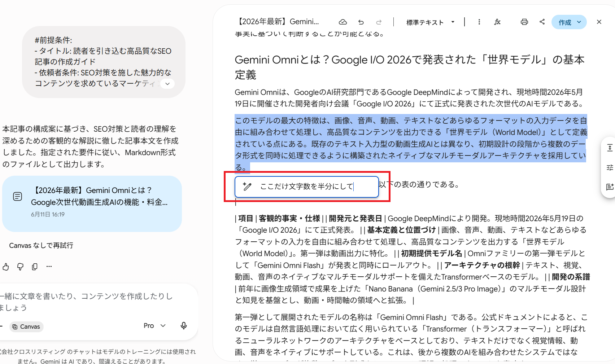
Task: Expand the collapsed #前提条件 prompt bubble
Action: [x=167, y=84]
